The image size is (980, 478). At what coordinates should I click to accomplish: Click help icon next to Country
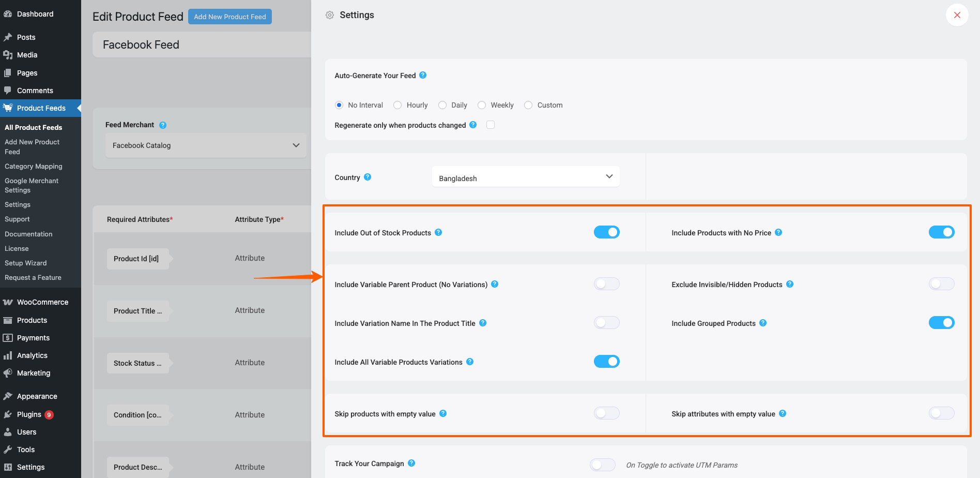(367, 177)
